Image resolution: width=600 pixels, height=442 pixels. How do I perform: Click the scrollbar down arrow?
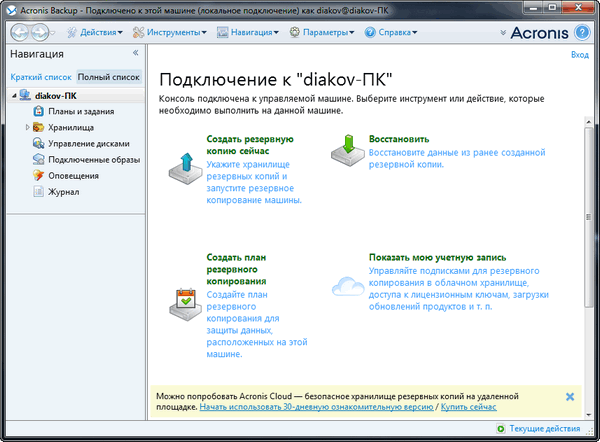pyautogui.click(x=589, y=414)
